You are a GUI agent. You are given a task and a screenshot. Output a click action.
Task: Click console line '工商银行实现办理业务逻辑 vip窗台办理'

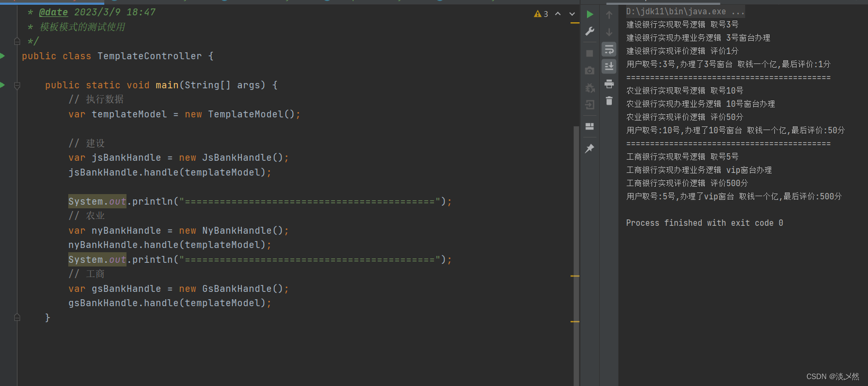tap(699, 170)
